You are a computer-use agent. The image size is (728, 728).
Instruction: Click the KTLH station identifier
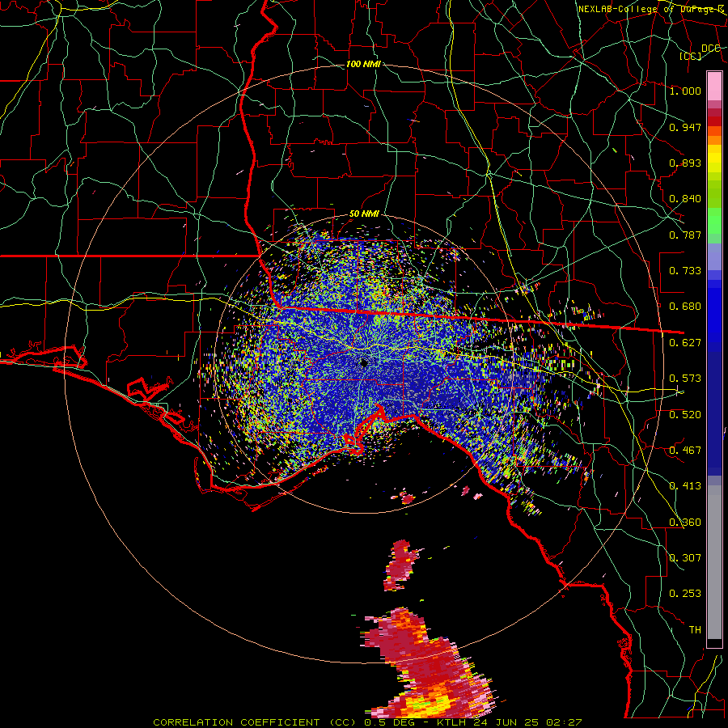pyautogui.click(x=451, y=722)
